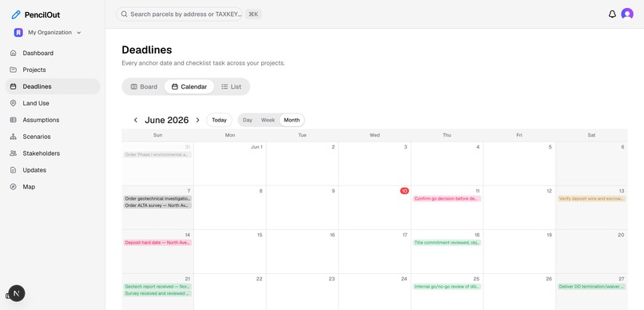Jump to Today
644x310 pixels.
[219, 121]
